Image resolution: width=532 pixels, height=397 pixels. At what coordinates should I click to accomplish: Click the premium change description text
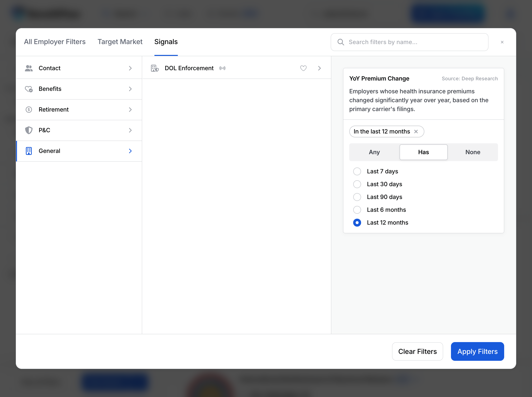(419, 100)
